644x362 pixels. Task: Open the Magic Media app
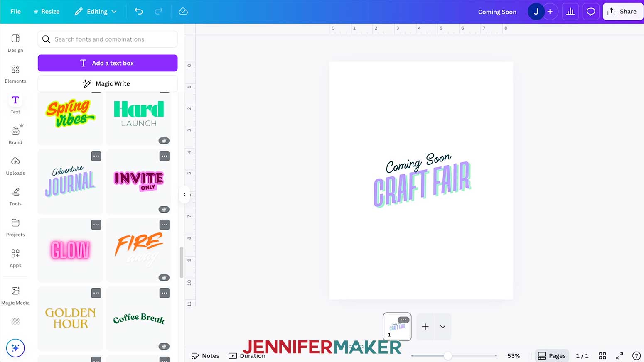coord(15,296)
